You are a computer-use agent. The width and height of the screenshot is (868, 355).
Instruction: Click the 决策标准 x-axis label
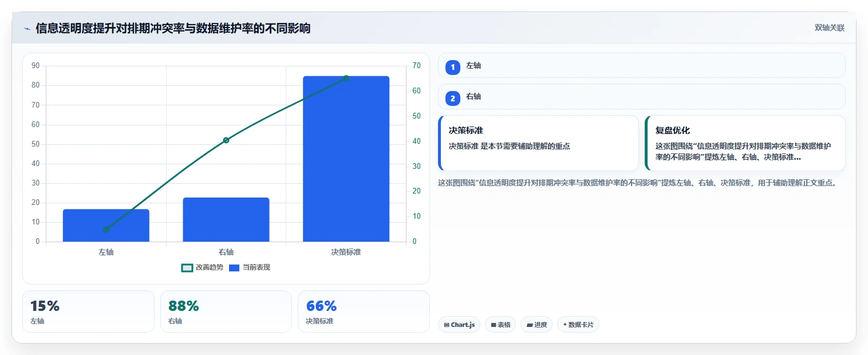346,252
